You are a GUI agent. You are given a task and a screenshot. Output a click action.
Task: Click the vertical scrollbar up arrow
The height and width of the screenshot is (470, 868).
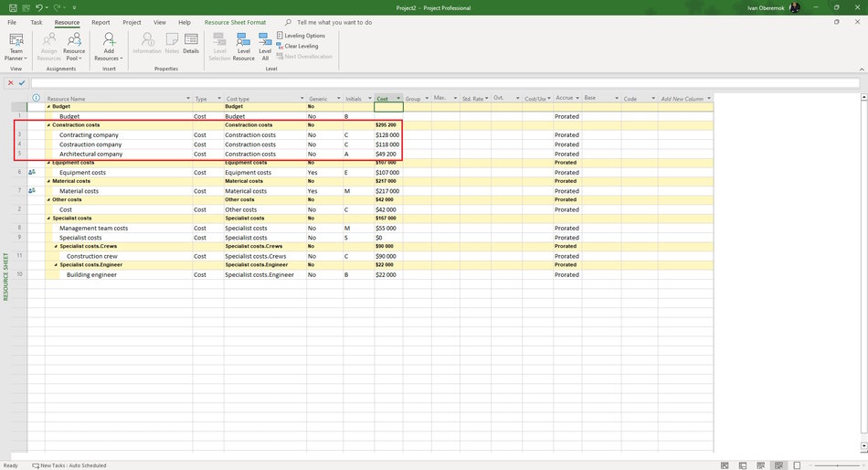coord(863,97)
